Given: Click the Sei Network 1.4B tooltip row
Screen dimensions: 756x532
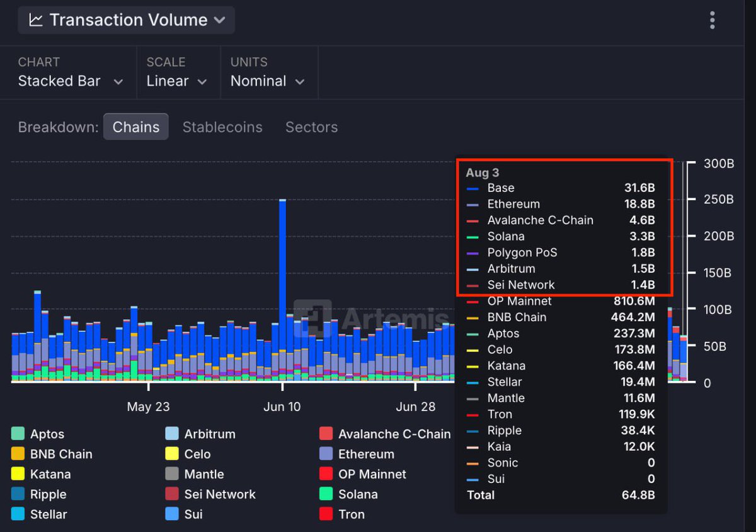Looking at the screenshot, I should pos(561,285).
